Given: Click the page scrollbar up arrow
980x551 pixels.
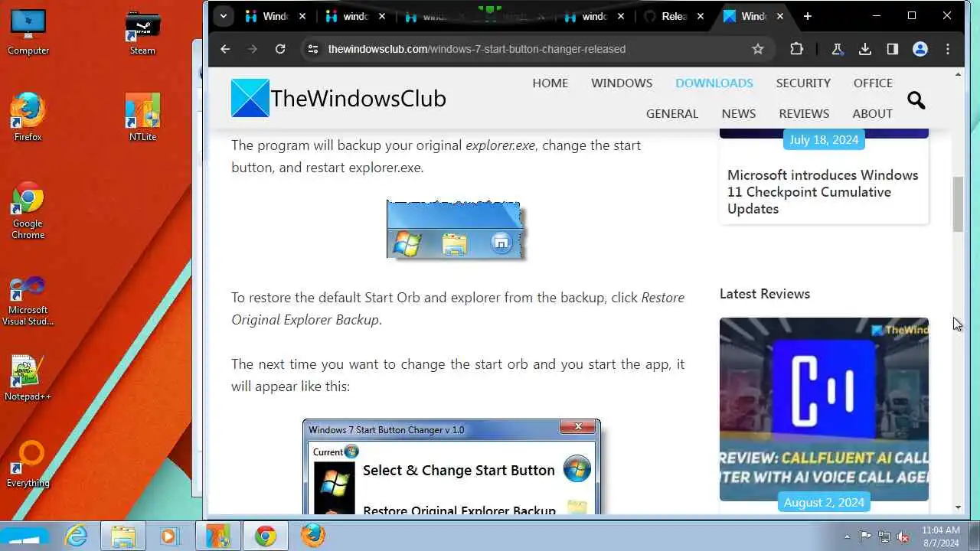Looking at the screenshot, I should coord(958,75).
